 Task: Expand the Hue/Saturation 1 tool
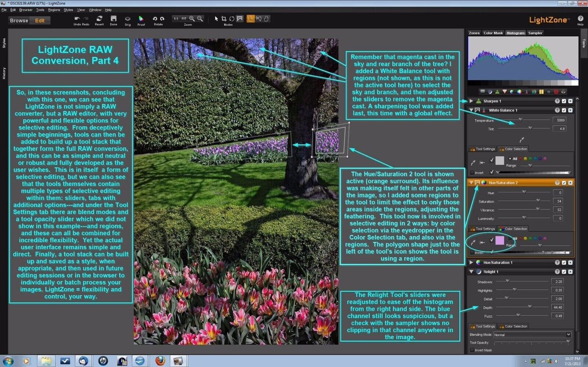point(471,262)
